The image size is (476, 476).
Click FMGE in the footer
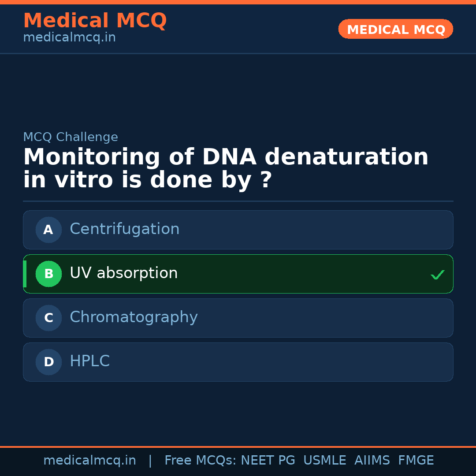pos(416,461)
